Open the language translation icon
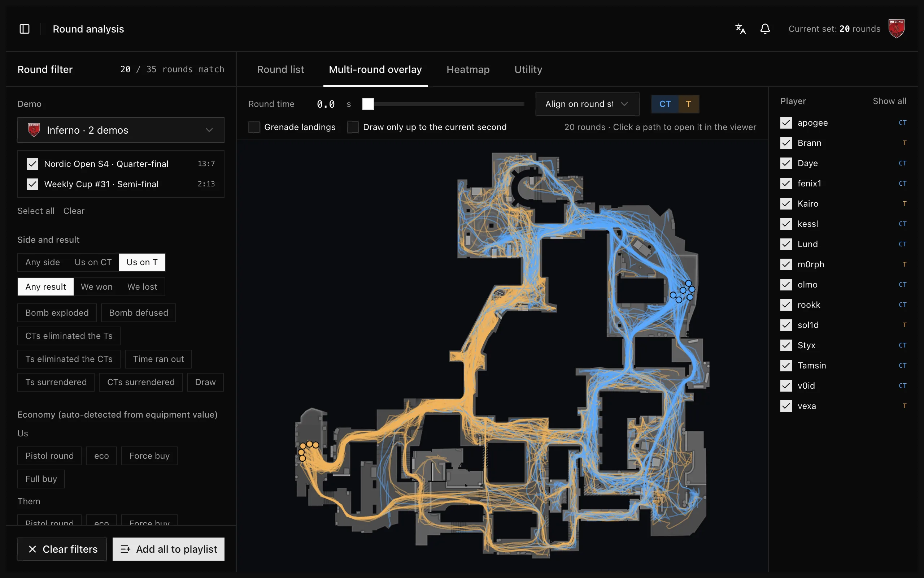 coord(740,29)
